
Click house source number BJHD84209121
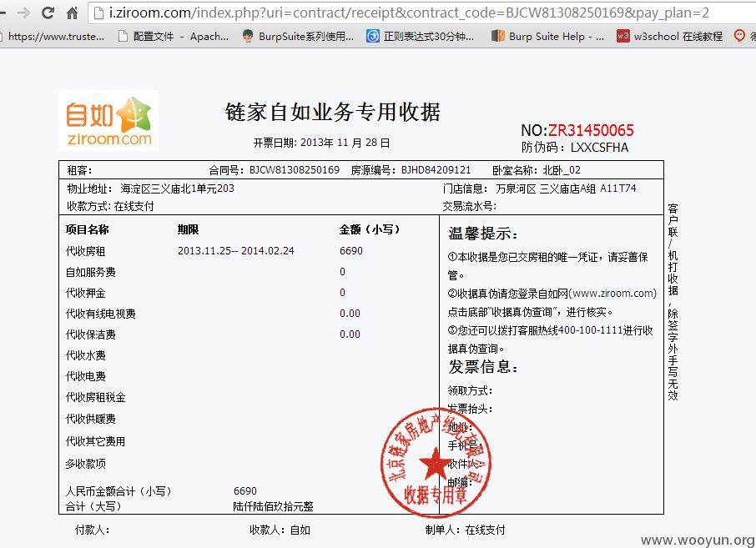[x=436, y=170]
